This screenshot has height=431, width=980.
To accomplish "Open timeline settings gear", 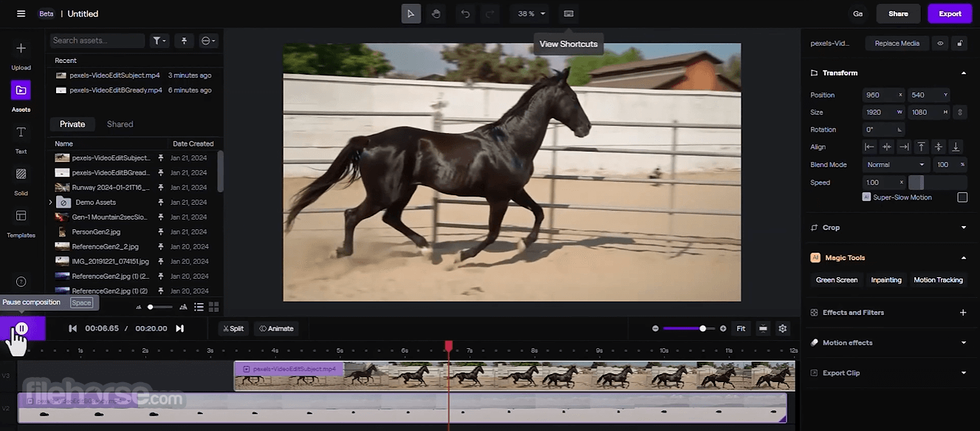I will (783, 328).
